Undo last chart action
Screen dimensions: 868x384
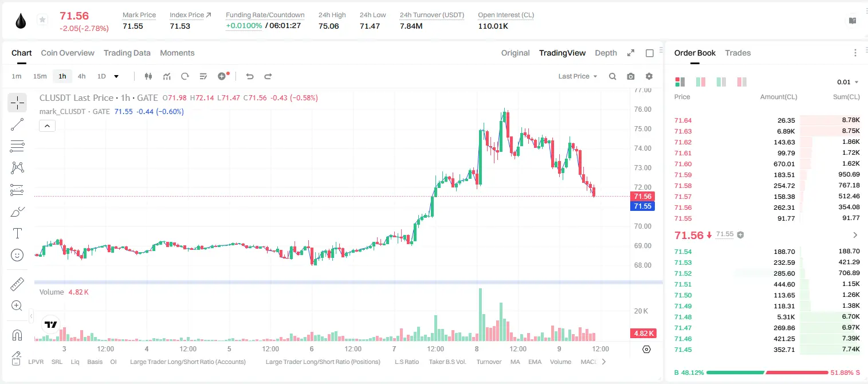coord(249,76)
